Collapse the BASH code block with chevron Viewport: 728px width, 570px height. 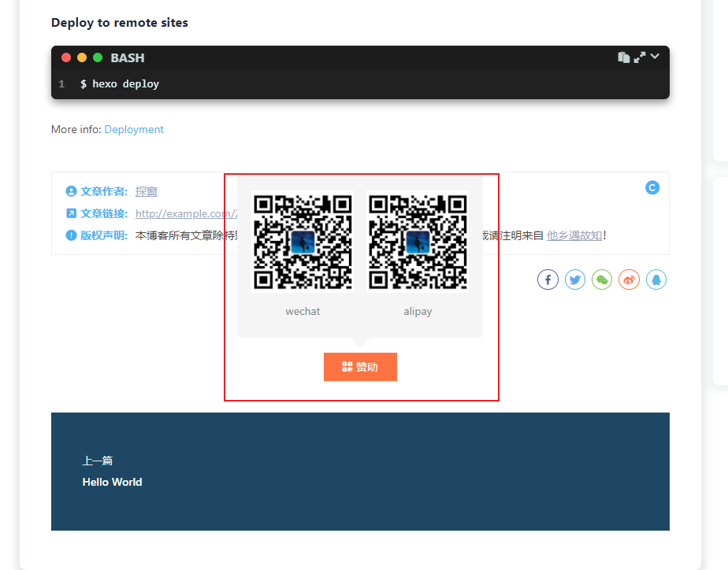(x=655, y=57)
